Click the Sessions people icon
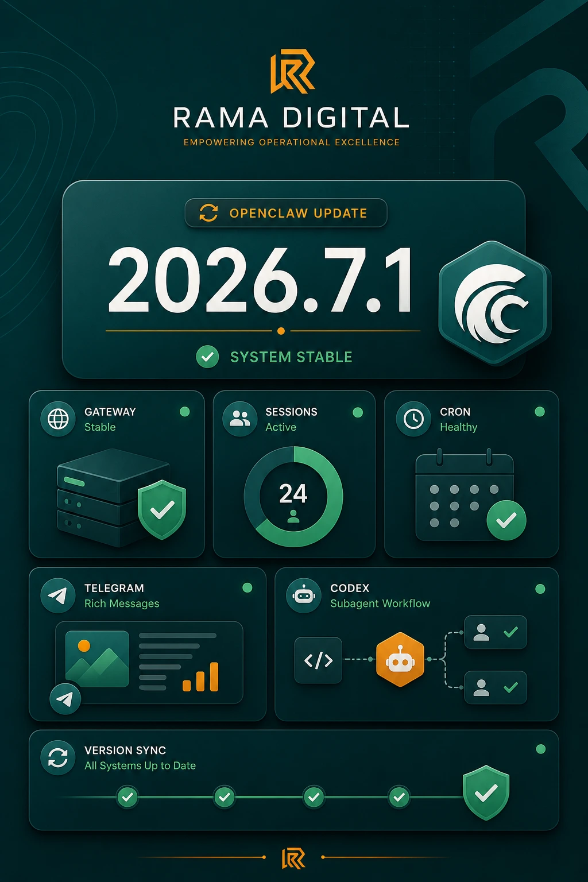The height and width of the screenshot is (882, 588). click(x=239, y=419)
